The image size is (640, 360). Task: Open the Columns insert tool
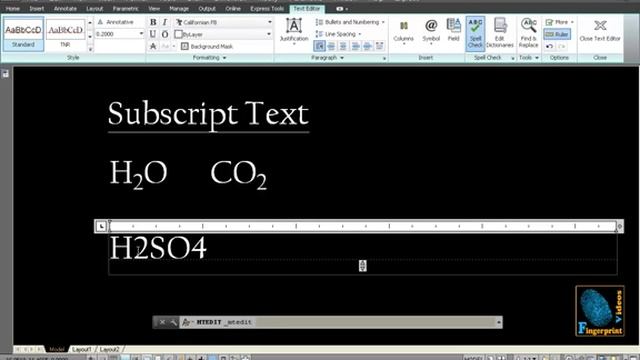point(404,31)
